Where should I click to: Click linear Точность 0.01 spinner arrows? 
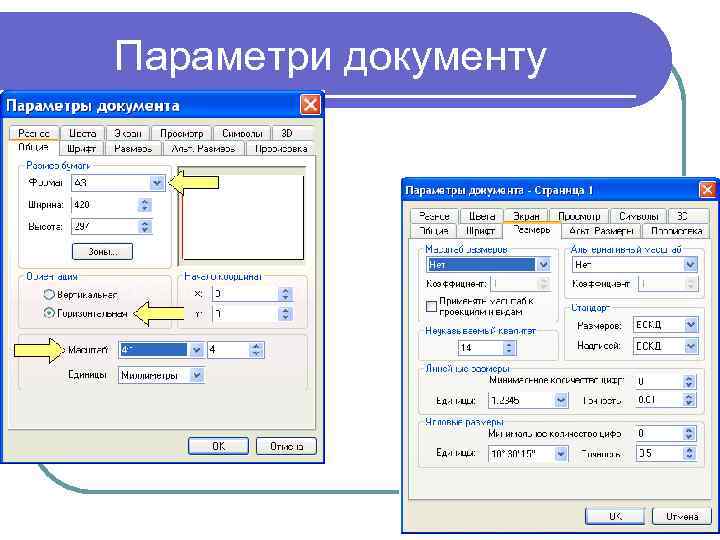(x=688, y=400)
